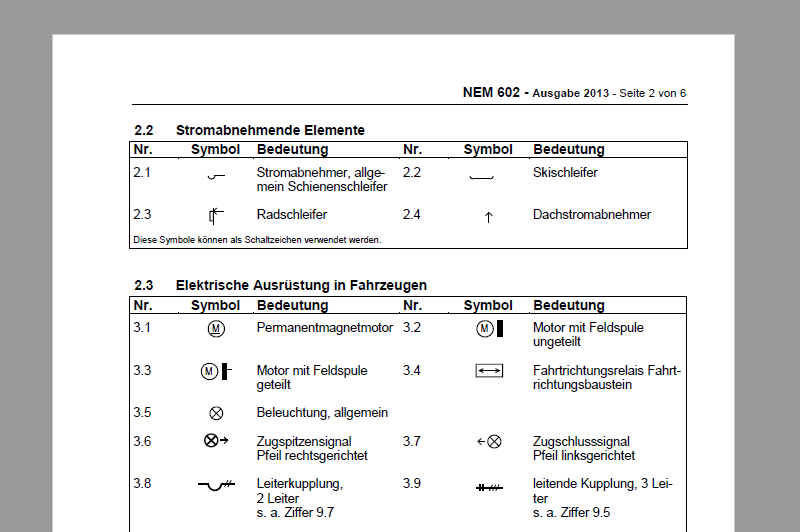Screen dimensions: 800x532
Task: Select the 3-Leiter leitende Kupplung symbol
Action: coord(489,486)
